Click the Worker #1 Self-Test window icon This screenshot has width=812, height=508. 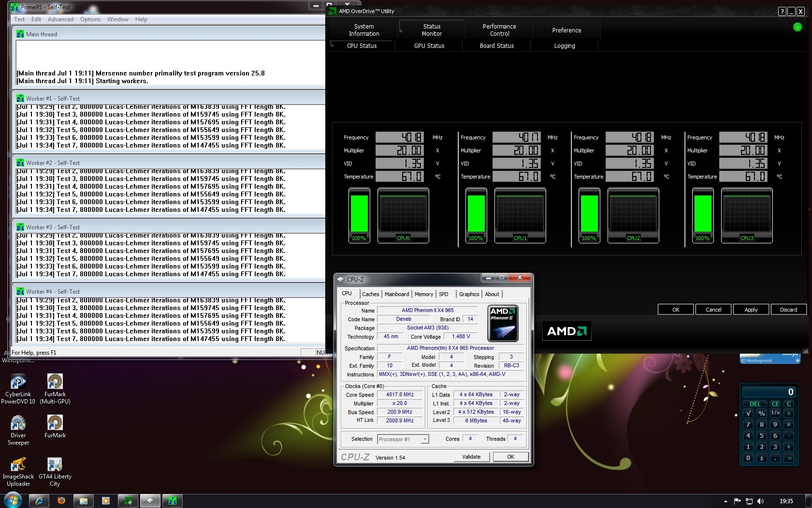(20, 98)
